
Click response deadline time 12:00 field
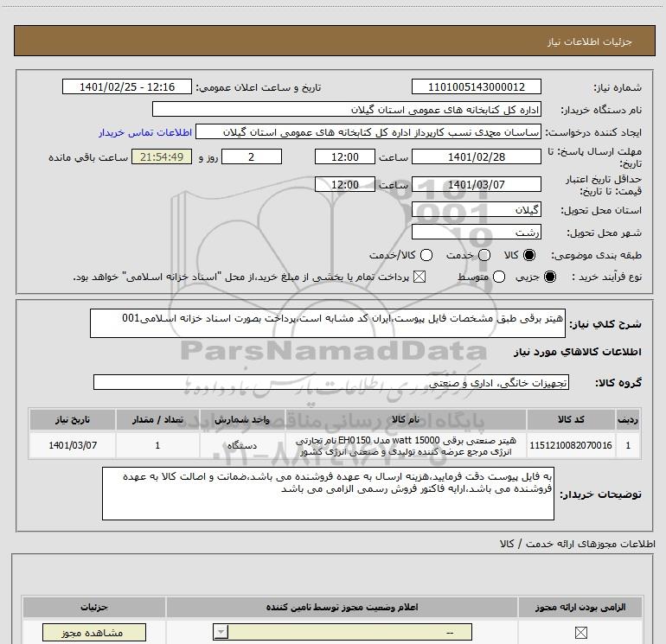tap(345, 156)
